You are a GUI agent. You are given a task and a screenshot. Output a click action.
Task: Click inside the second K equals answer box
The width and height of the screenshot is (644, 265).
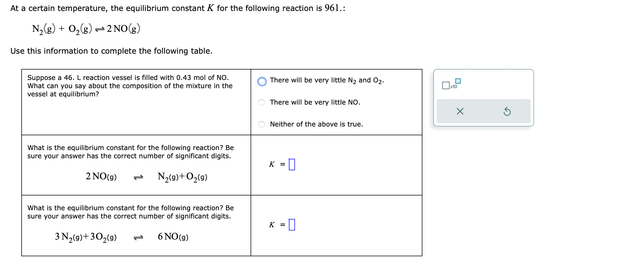(292, 224)
